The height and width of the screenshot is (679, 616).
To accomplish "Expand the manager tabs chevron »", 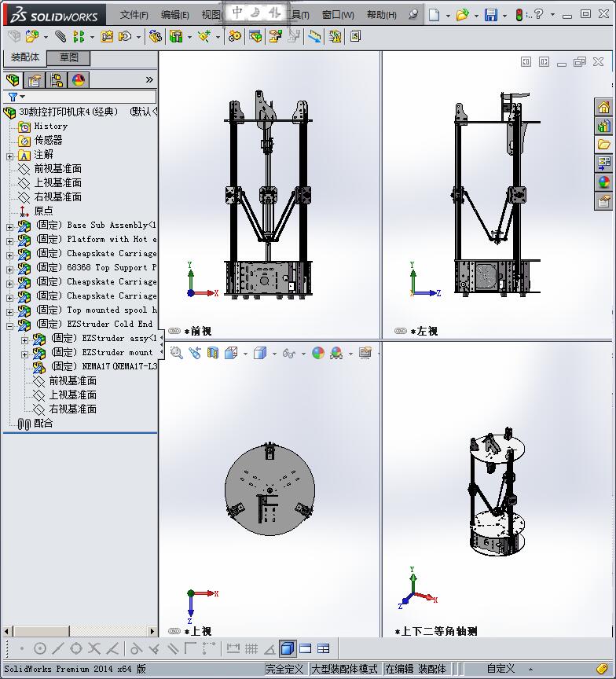I will click(x=149, y=79).
